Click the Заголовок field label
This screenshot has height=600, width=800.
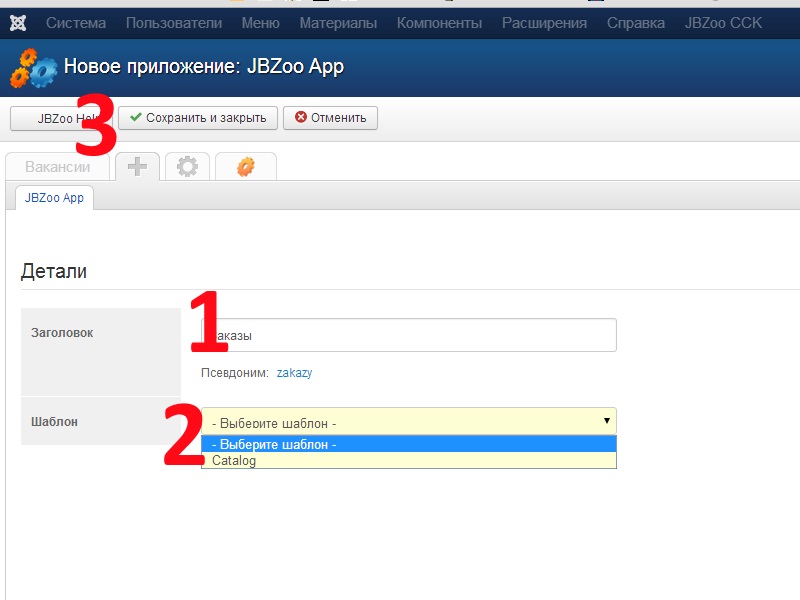pyautogui.click(x=62, y=333)
